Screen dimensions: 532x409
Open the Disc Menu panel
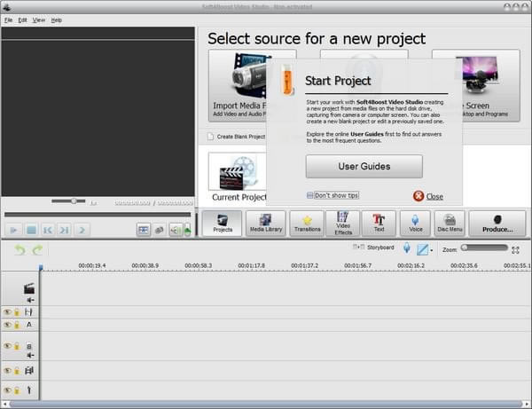pyautogui.click(x=450, y=224)
